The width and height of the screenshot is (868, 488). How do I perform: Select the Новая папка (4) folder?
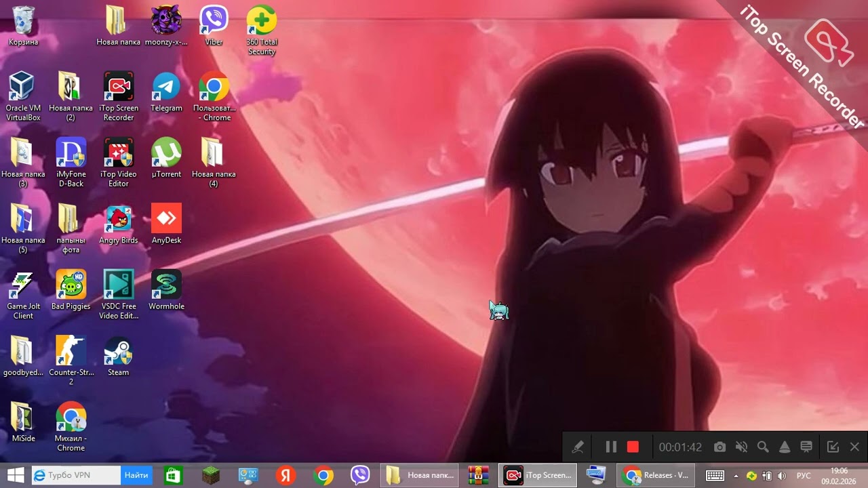214,163
